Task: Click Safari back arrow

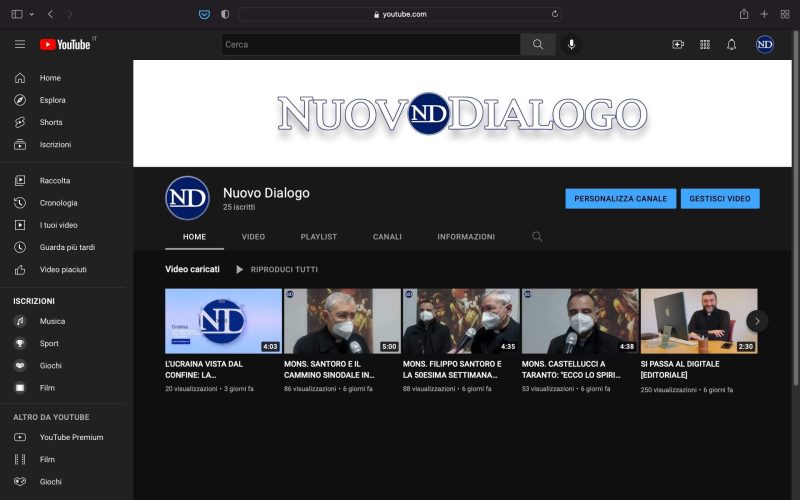Action: (x=50, y=14)
